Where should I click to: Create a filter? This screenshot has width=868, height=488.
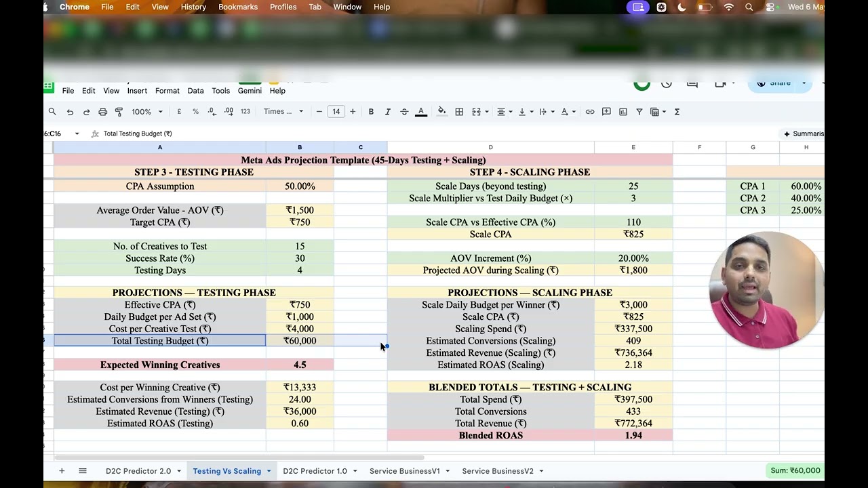click(639, 112)
